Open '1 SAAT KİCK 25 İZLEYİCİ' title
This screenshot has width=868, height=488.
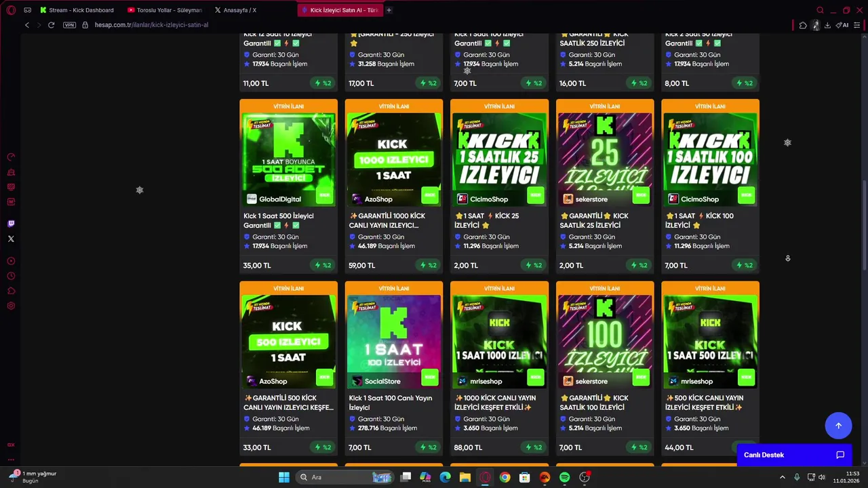click(x=487, y=220)
